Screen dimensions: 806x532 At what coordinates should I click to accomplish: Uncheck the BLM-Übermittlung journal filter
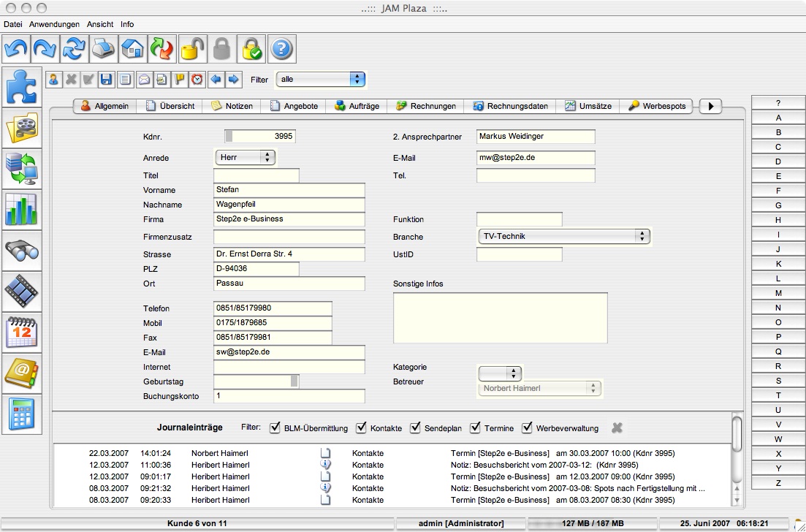(275, 427)
